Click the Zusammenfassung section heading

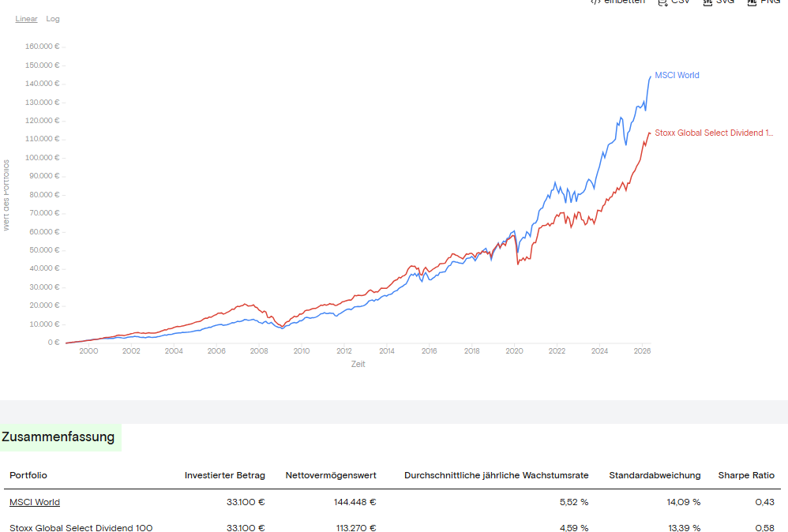pyautogui.click(x=58, y=436)
